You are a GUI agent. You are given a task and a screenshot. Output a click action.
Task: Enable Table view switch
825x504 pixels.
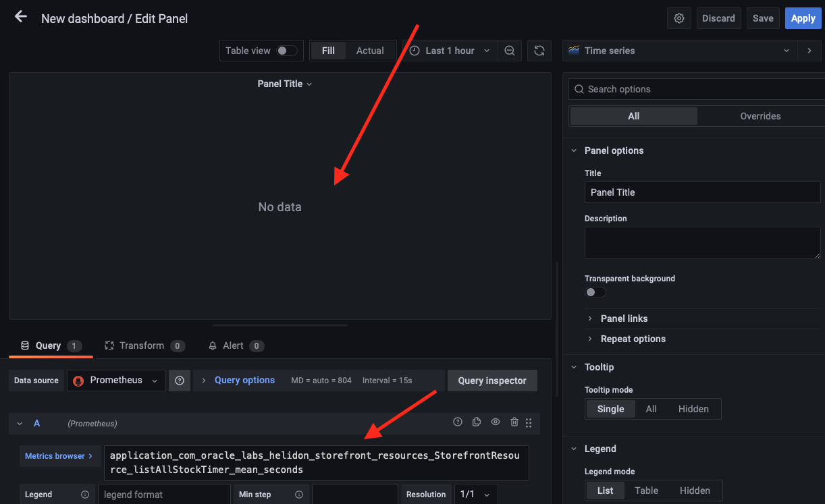pyautogui.click(x=286, y=51)
